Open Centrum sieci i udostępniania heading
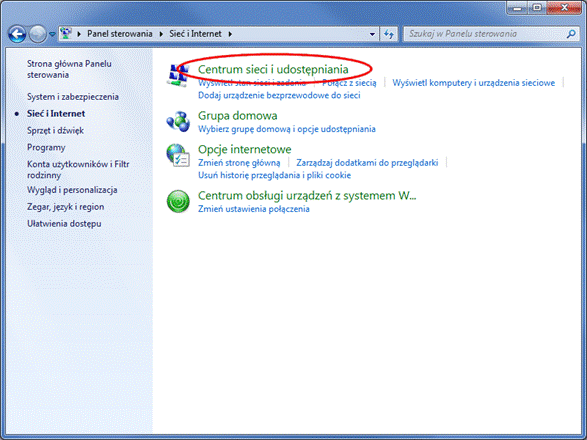 point(273,69)
